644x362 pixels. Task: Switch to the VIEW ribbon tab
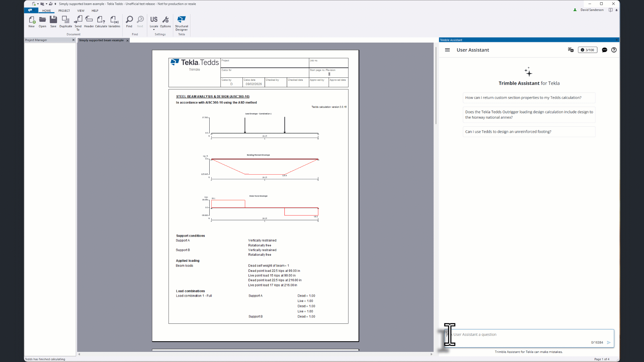coord(81,11)
